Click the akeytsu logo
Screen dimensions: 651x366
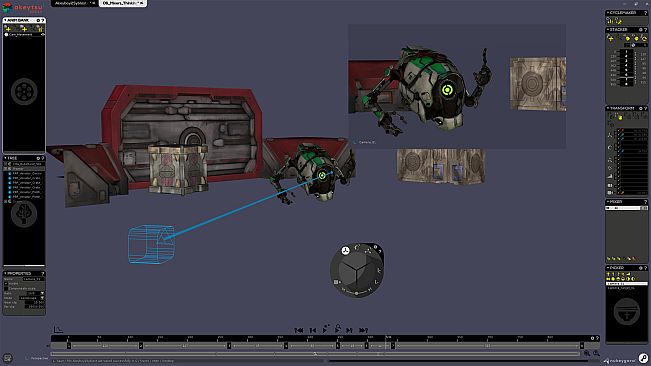pos(22,8)
